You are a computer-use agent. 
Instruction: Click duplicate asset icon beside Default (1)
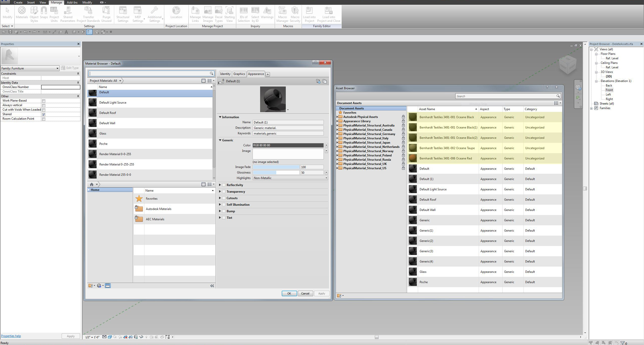click(x=325, y=81)
